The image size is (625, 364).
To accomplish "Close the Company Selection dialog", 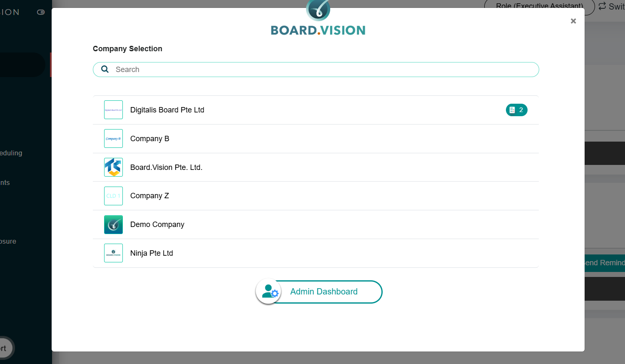I will tap(573, 21).
